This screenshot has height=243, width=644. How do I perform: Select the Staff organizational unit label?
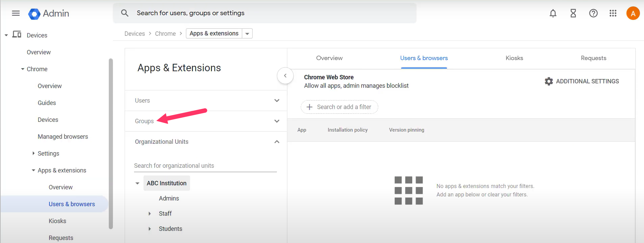tap(165, 214)
